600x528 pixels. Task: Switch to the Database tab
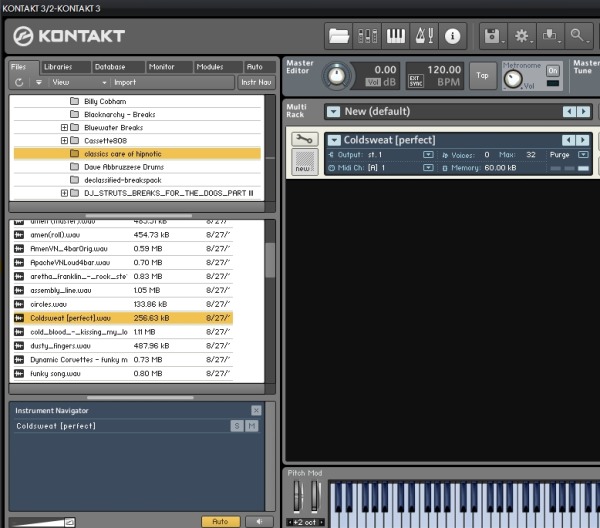118,67
